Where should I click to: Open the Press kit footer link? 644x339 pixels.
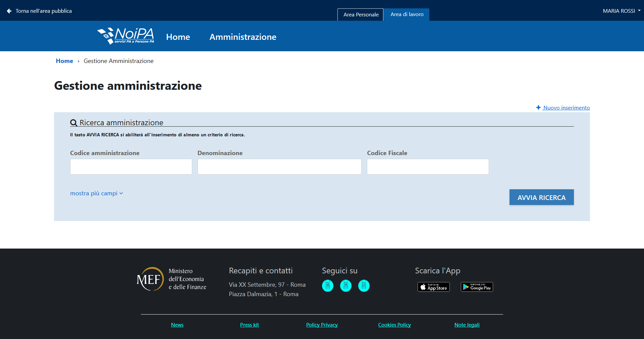[250, 325]
